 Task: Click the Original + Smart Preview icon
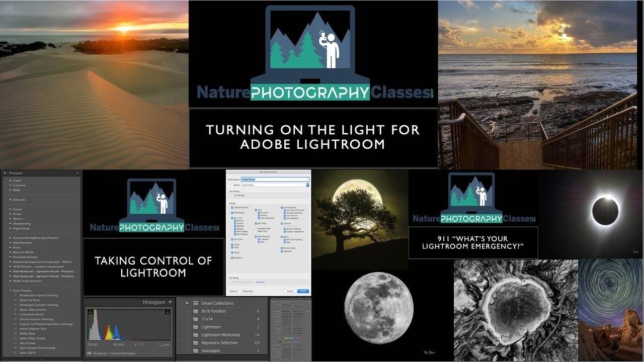(x=89, y=353)
